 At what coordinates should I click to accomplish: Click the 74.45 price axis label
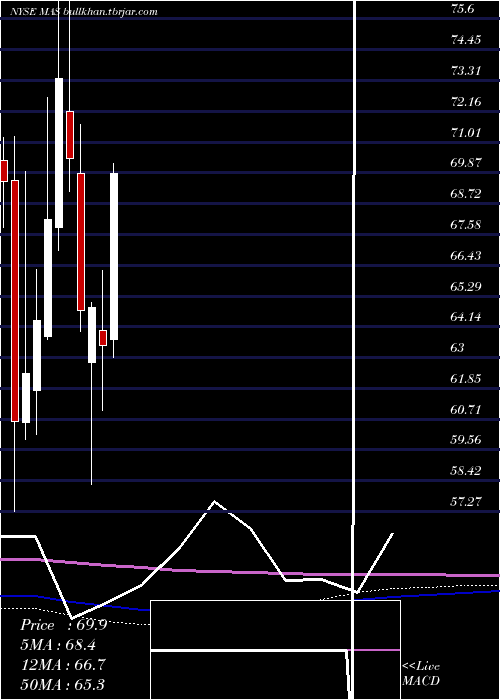(466, 40)
